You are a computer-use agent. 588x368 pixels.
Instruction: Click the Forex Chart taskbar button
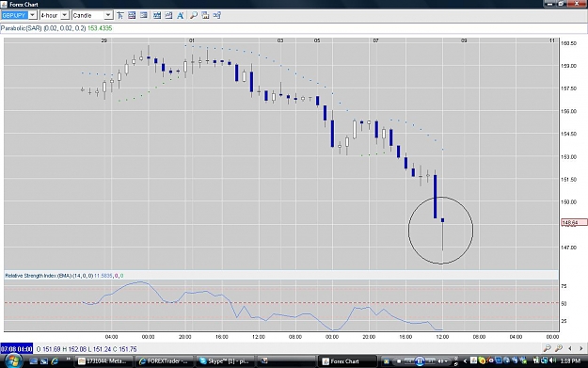coord(346,361)
